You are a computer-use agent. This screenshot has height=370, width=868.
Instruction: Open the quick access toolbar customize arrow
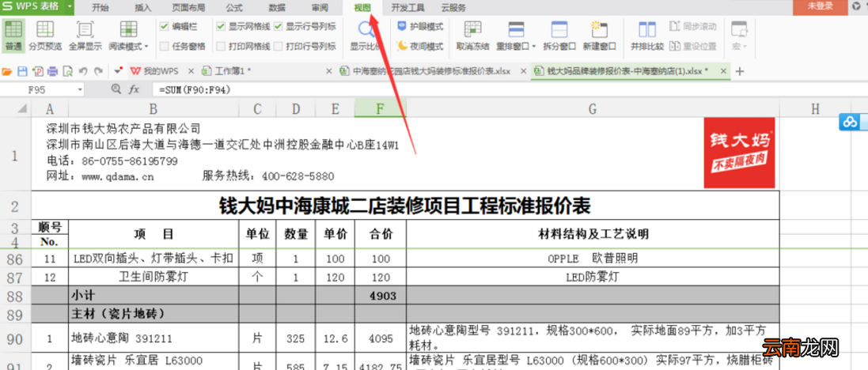tap(119, 71)
